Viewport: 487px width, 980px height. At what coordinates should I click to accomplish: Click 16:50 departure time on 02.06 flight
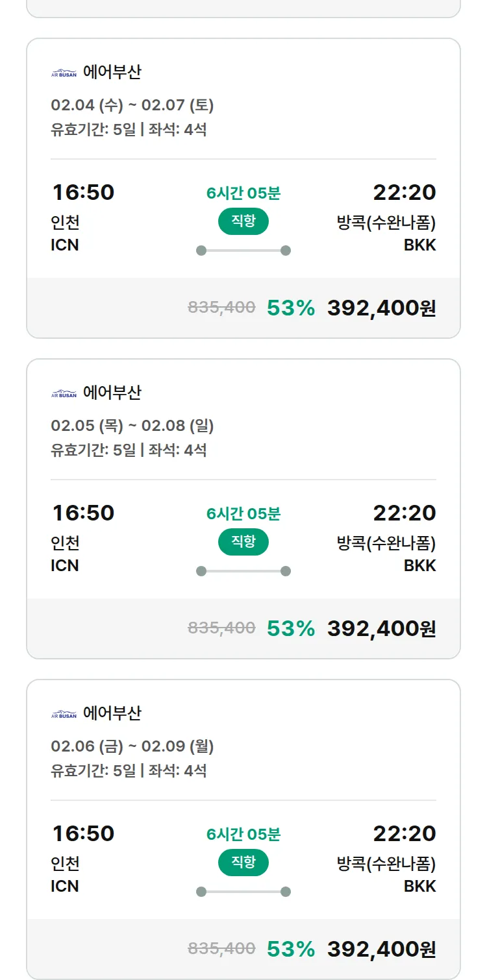[83, 833]
